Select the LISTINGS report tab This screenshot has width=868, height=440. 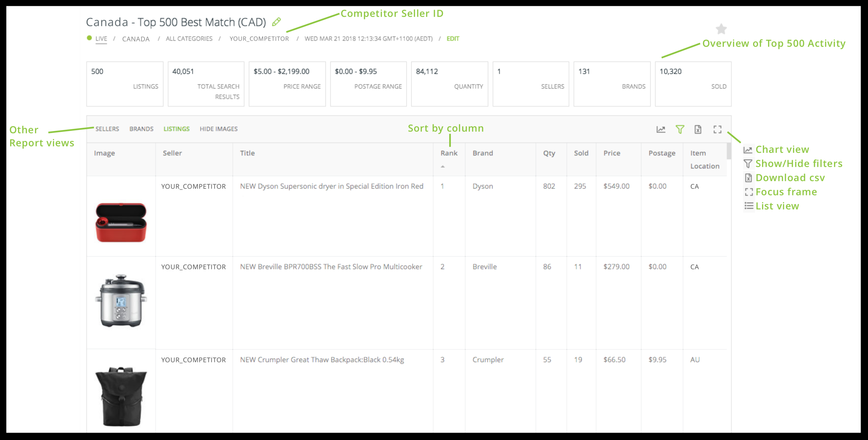click(176, 129)
